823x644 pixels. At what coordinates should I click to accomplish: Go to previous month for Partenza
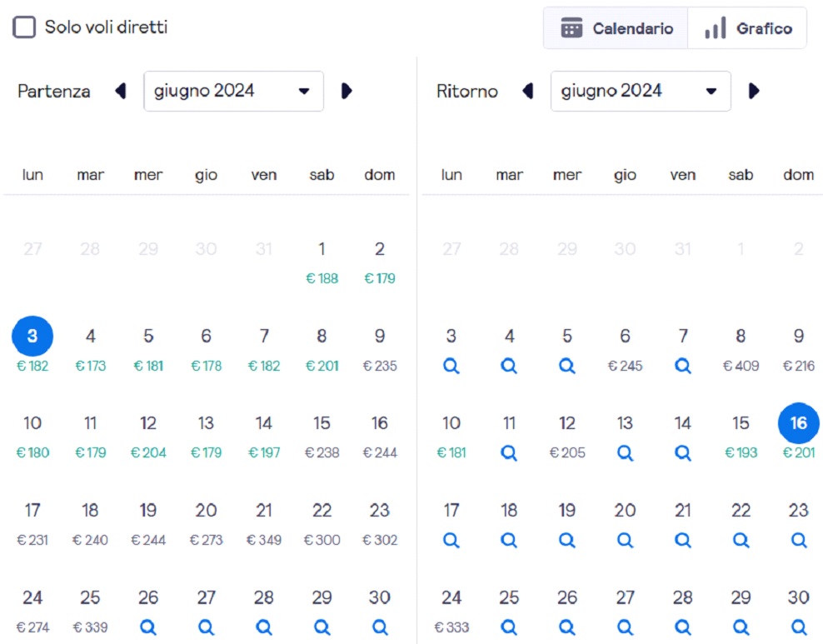point(121,91)
